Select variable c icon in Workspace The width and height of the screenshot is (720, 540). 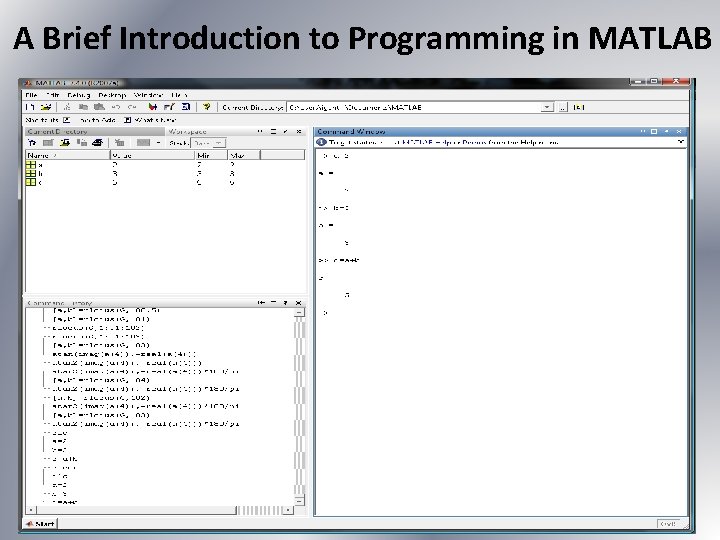coord(31,182)
